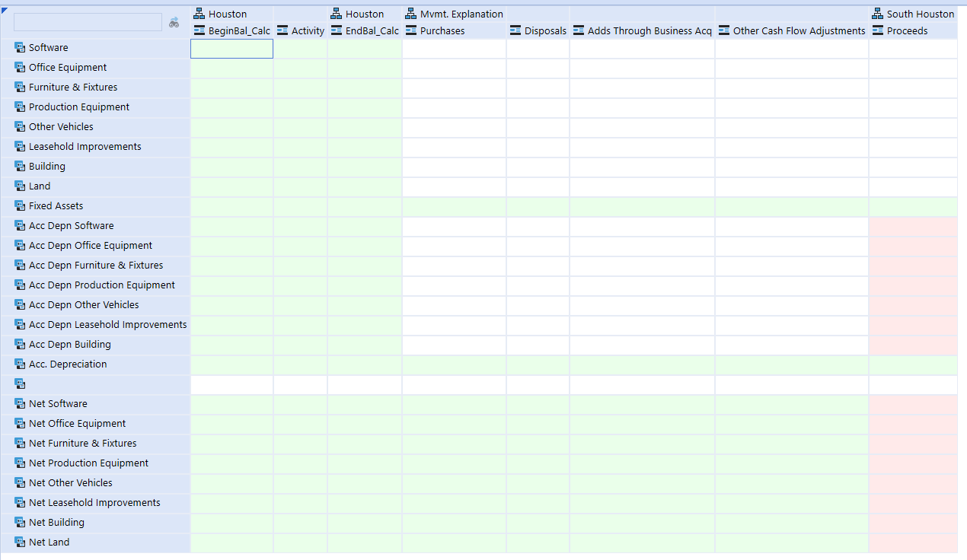
Task: Select the Net Furniture & Fixtures row label
Action: coord(83,444)
